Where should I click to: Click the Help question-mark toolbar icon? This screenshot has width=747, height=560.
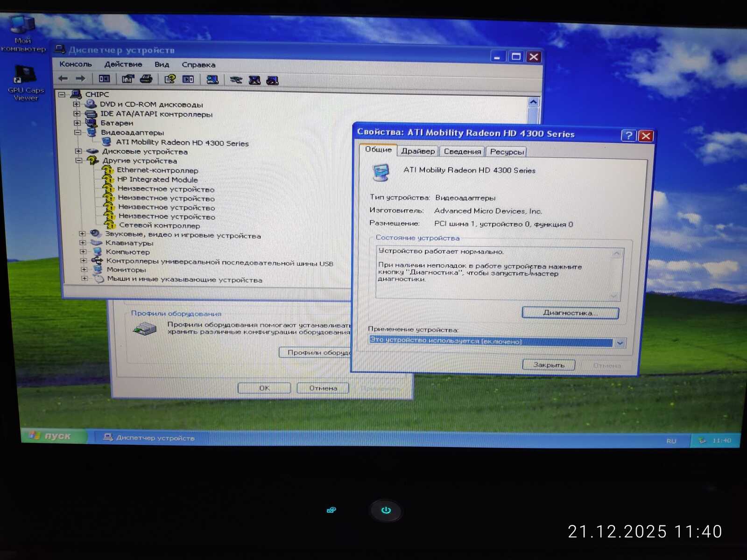(170, 79)
